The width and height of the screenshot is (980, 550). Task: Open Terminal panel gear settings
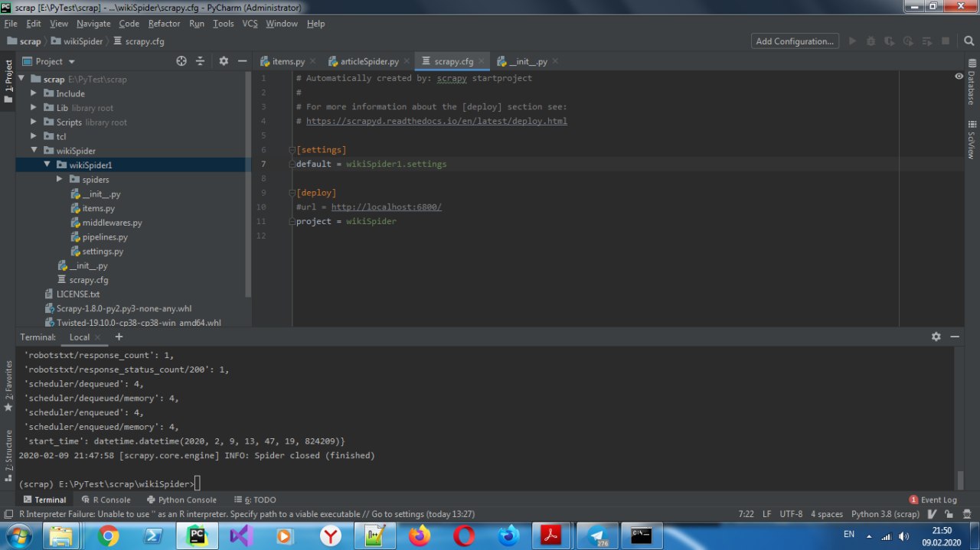coord(936,337)
